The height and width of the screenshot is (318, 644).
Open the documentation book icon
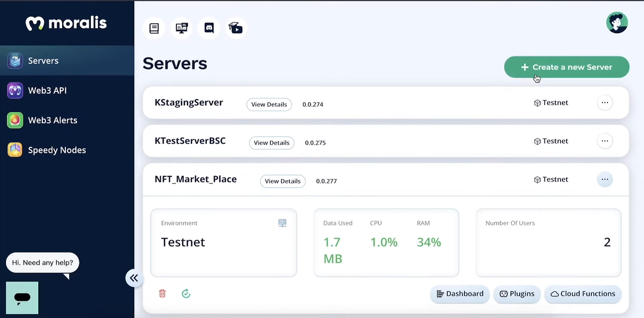click(154, 28)
